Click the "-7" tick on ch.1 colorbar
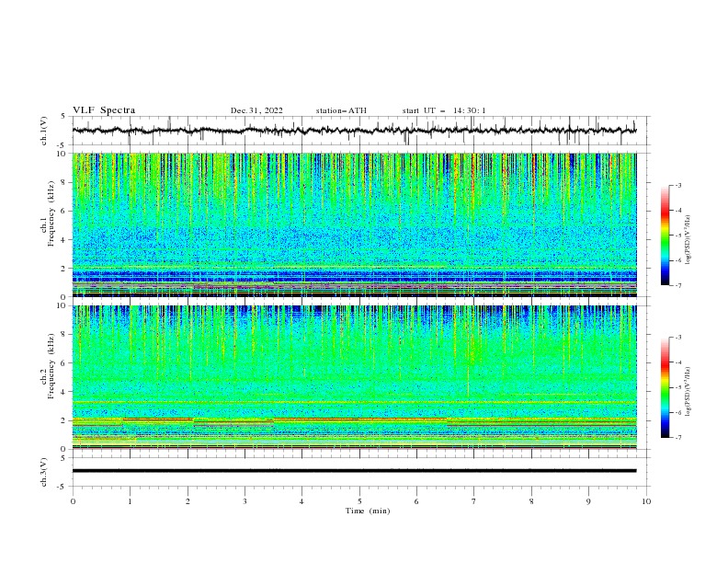728x563 pixels. pyautogui.click(x=677, y=285)
